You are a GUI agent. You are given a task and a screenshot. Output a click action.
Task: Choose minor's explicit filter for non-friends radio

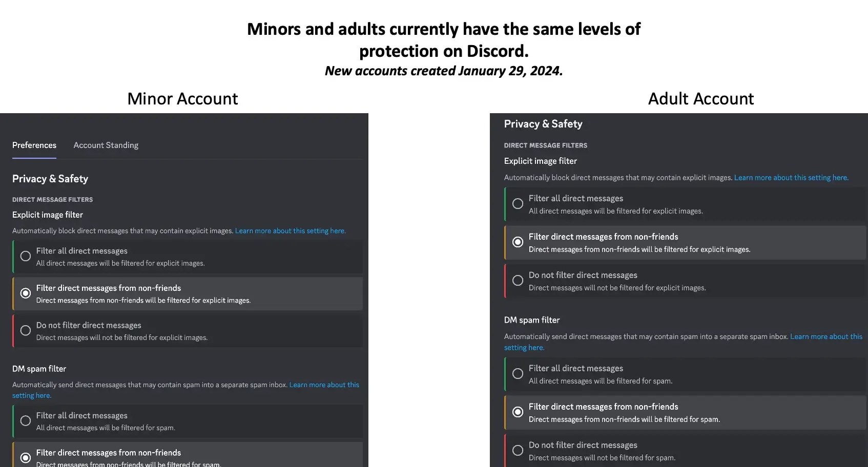pyautogui.click(x=25, y=293)
